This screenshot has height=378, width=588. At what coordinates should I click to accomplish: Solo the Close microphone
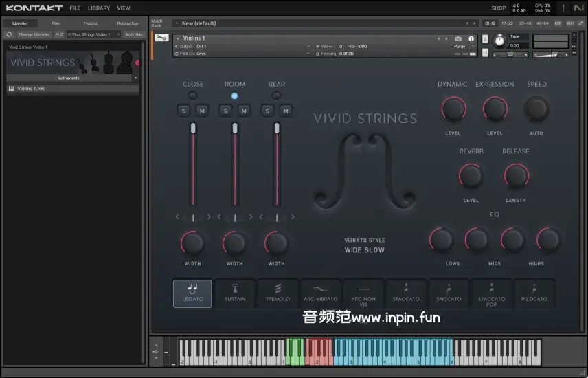[x=184, y=111]
